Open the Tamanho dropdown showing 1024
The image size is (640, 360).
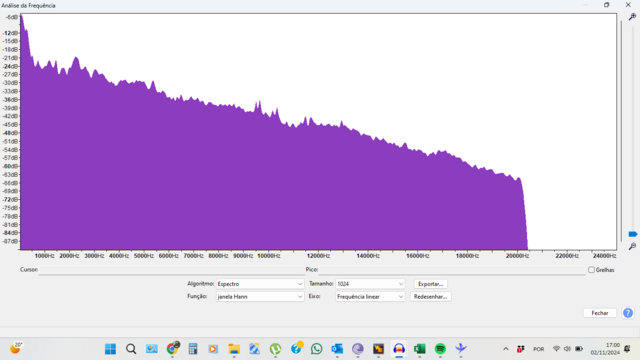pyautogui.click(x=370, y=284)
